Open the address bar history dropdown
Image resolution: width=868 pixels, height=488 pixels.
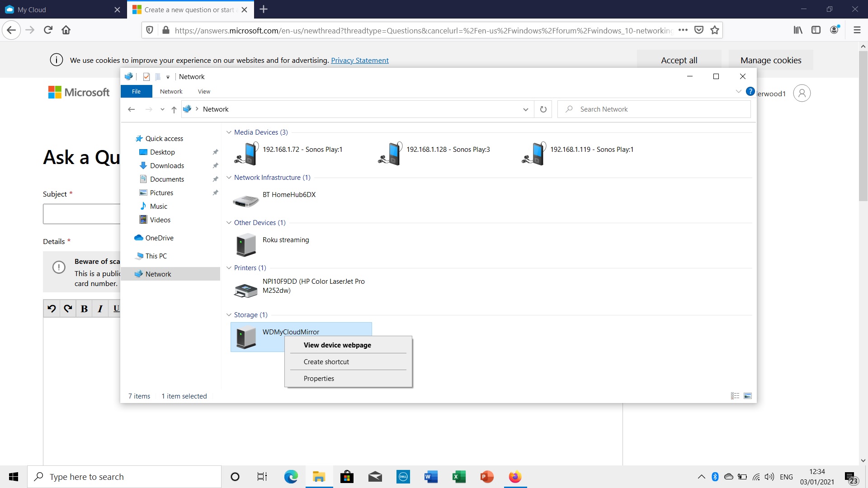[525, 109]
